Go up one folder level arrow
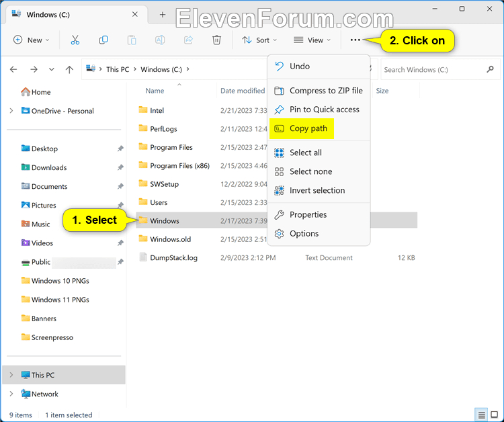 (69, 69)
